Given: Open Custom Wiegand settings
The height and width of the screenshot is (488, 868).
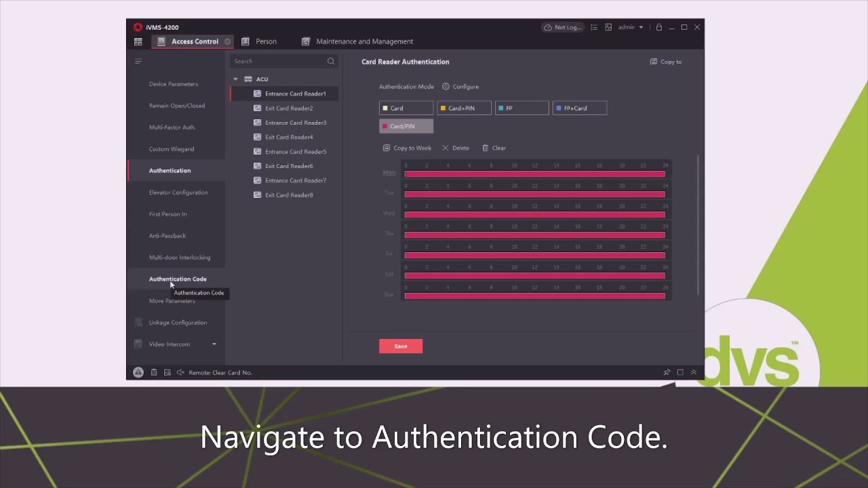Looking at the screenshot, I should click(x=172, y=149).
